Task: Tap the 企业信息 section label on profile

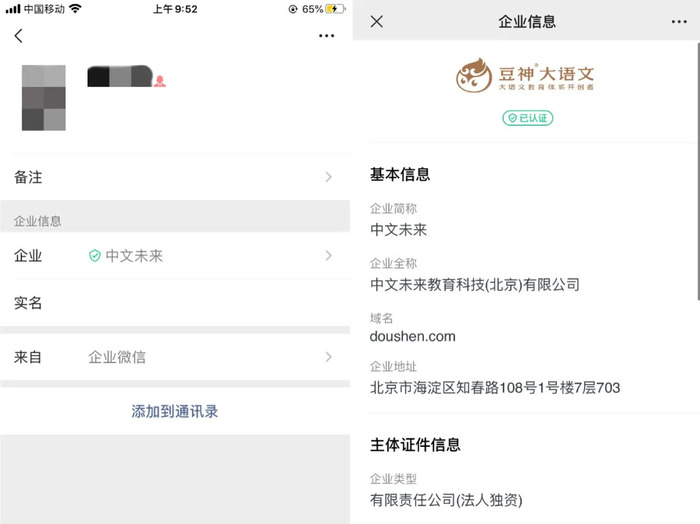Action: (38, 221)
